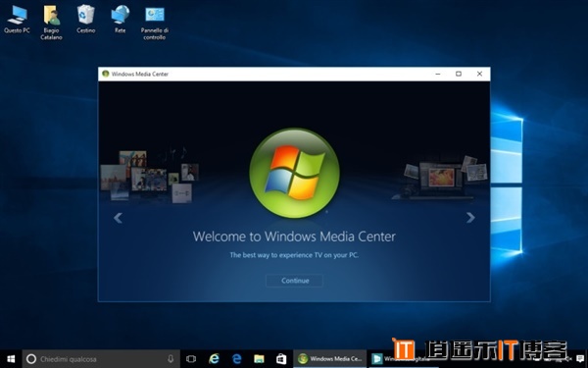Image resolution: width=588 pixels, height=368 pixels.
Task: Click the 'best way to experience TV' subtitle
Action: point(294,255)
